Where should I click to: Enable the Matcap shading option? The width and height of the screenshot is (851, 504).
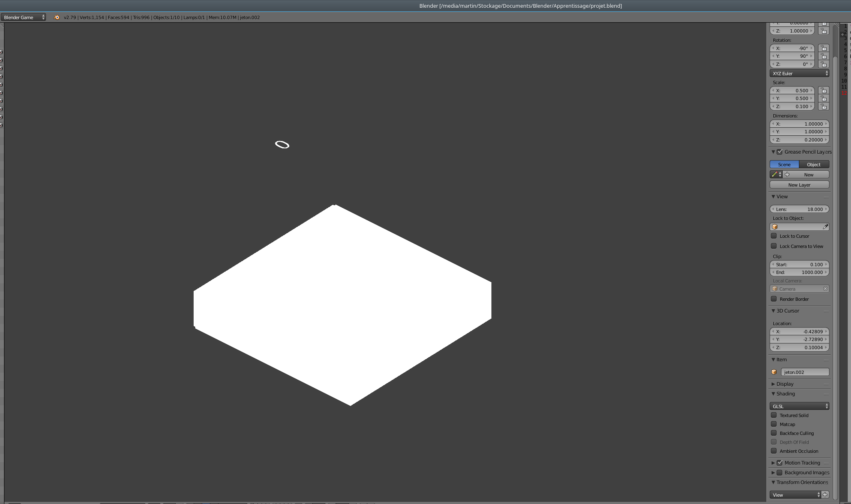coord(774,424)
